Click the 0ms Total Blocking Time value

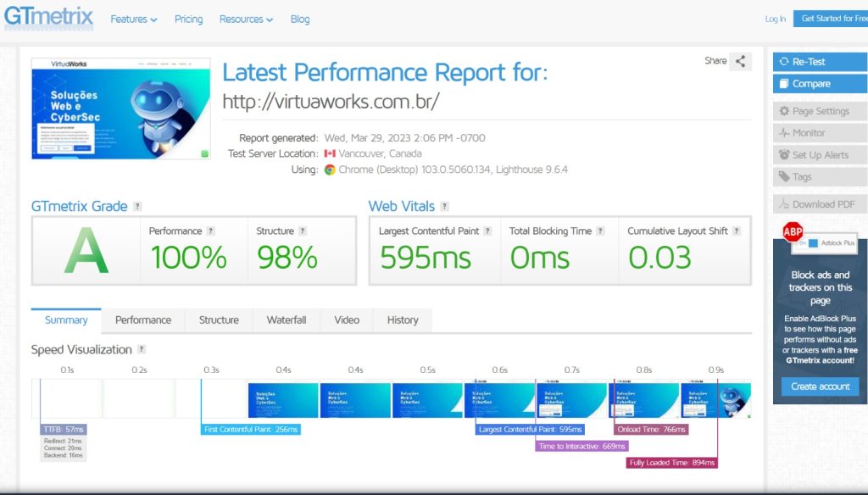click(x=540, y=258)
